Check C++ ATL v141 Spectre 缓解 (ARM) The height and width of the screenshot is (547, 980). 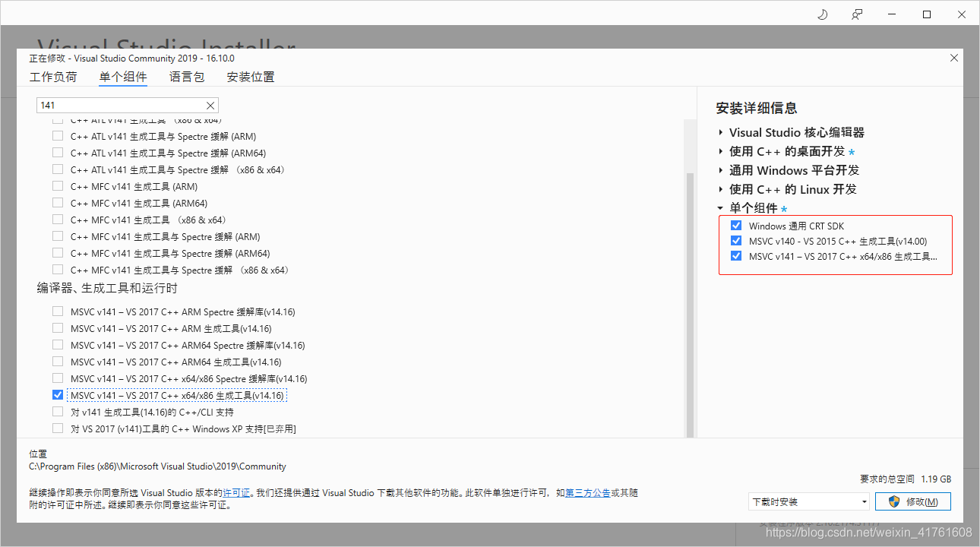tap(58, 137)
